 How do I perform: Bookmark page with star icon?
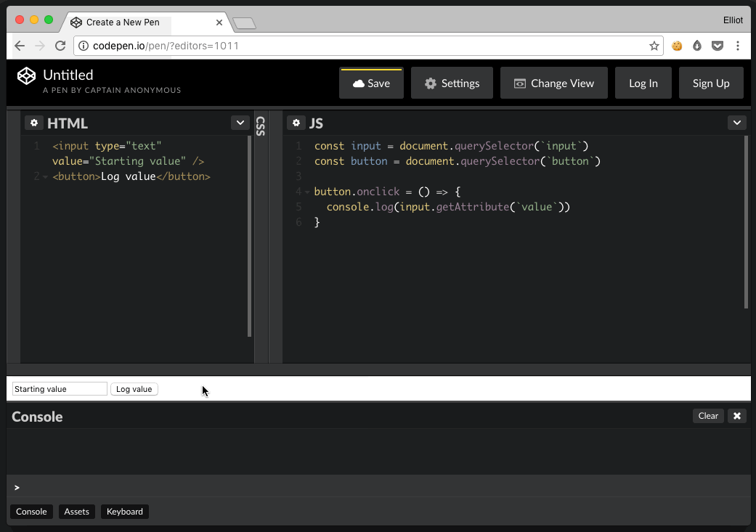point(654,46)
